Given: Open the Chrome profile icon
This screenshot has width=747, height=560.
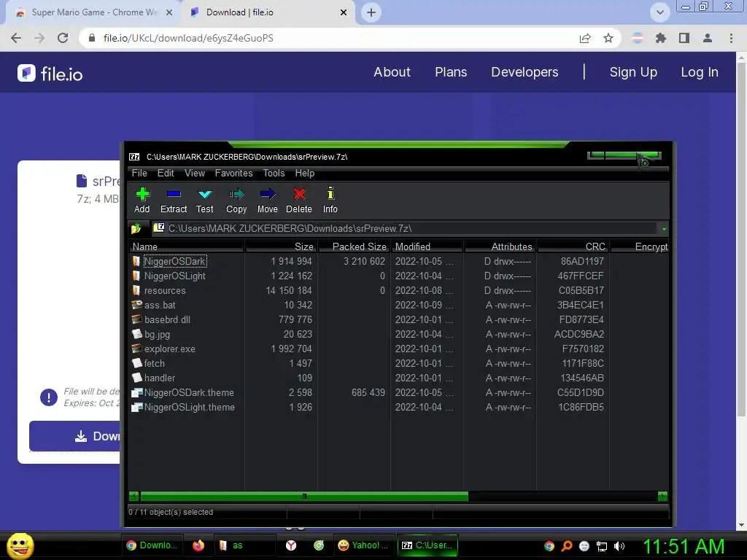Looking at the screenshot, I should click(708, 38).
